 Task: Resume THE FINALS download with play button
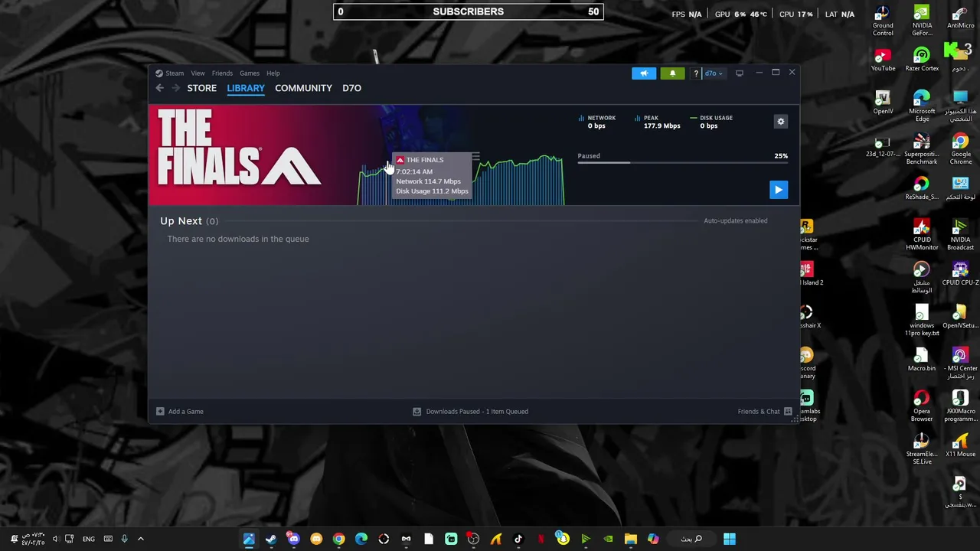point(778,190)
